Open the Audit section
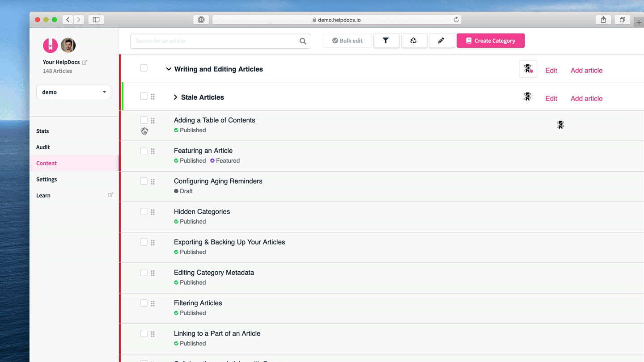The height and width of the screenshot is (362, 644). (43, 147)
